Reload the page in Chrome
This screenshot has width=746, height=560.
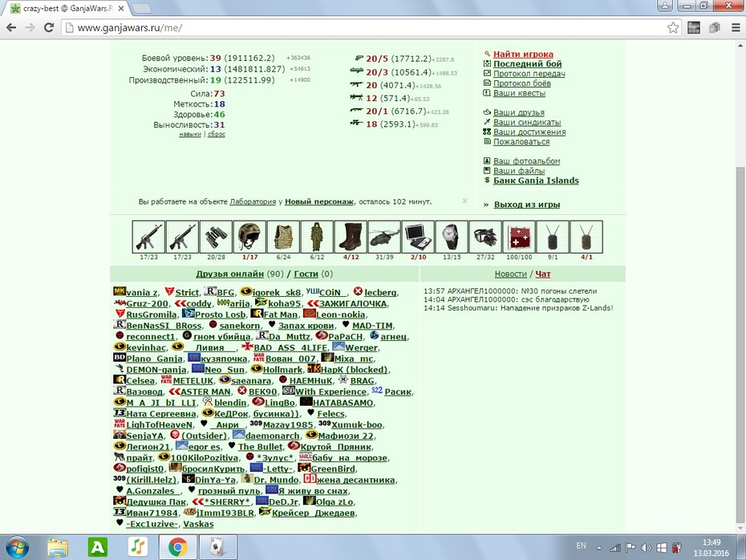[48, 27]
